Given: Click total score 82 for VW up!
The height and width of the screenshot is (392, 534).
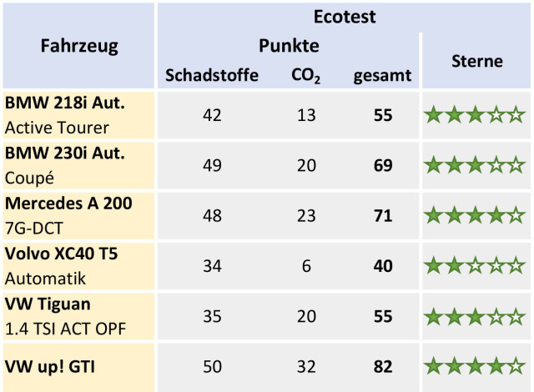Looking at the screenshot, I should [x=383, y=367].
